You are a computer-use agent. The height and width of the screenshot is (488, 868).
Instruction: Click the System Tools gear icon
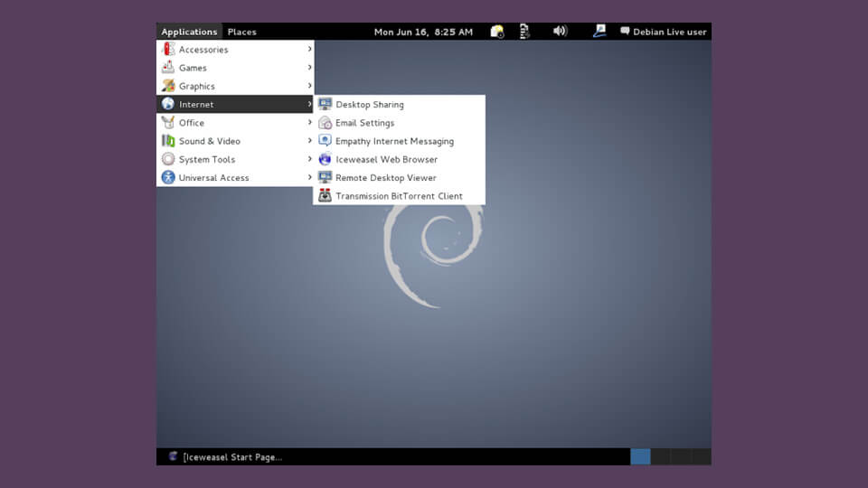(x=168, y=159)
